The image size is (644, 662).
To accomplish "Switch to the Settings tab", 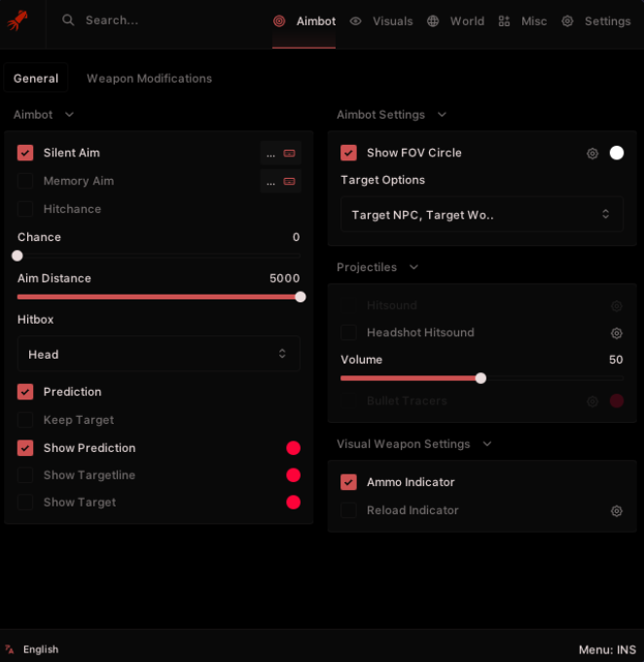I will (x=595, y=21).
